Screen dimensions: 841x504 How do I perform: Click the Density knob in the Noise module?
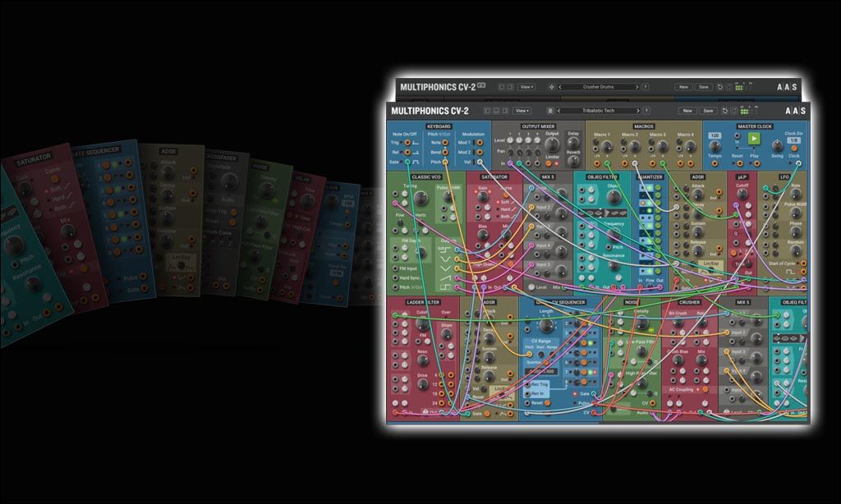click(641, 324)
